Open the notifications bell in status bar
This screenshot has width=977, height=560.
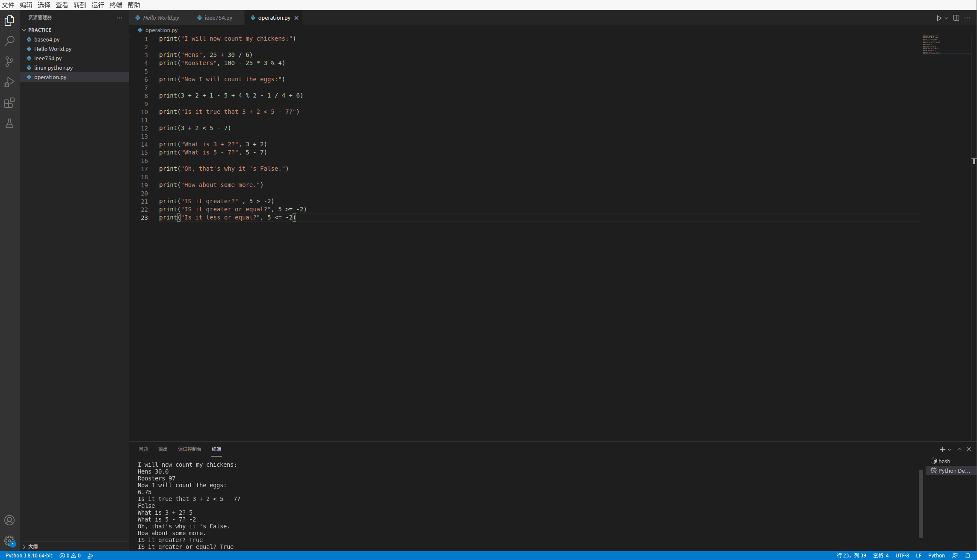[968, 556]
